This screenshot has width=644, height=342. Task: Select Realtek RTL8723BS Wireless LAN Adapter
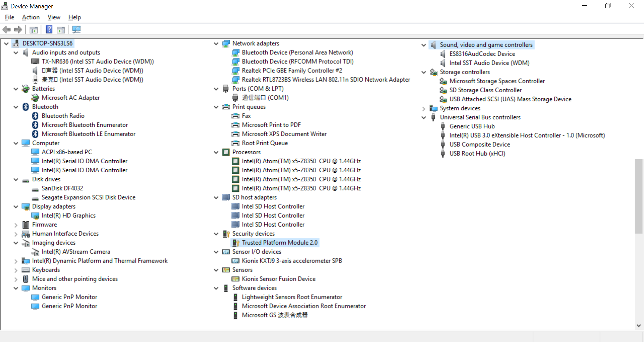(326, 79)
